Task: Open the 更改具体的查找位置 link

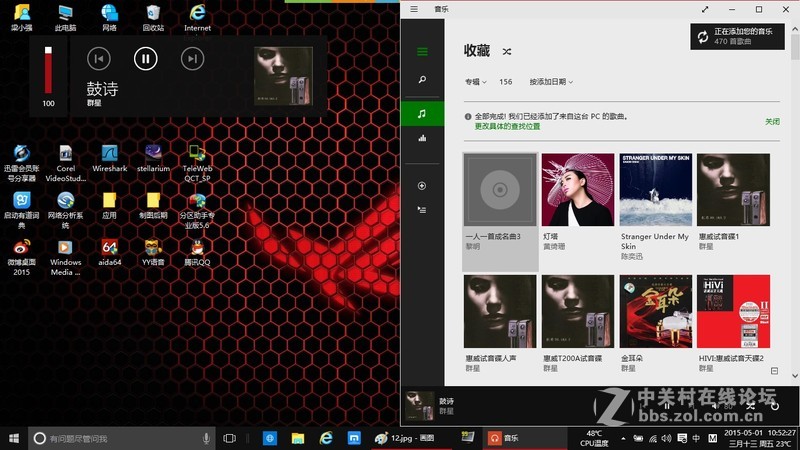Action: [507, 127]
